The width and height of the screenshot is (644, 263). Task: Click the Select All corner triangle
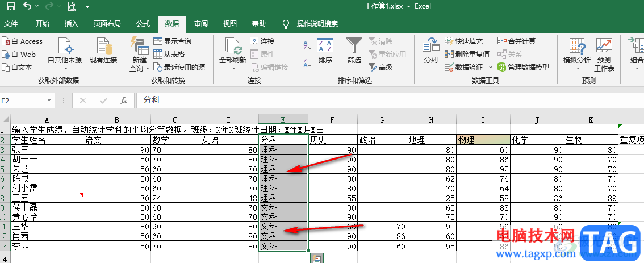coord(5,120)
